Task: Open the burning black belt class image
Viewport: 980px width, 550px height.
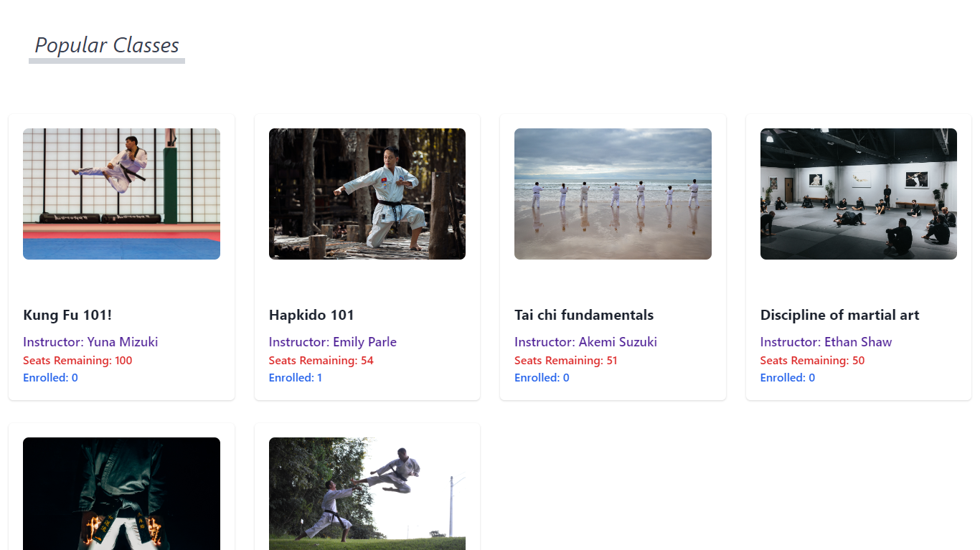Action: [x=121, y=493]
